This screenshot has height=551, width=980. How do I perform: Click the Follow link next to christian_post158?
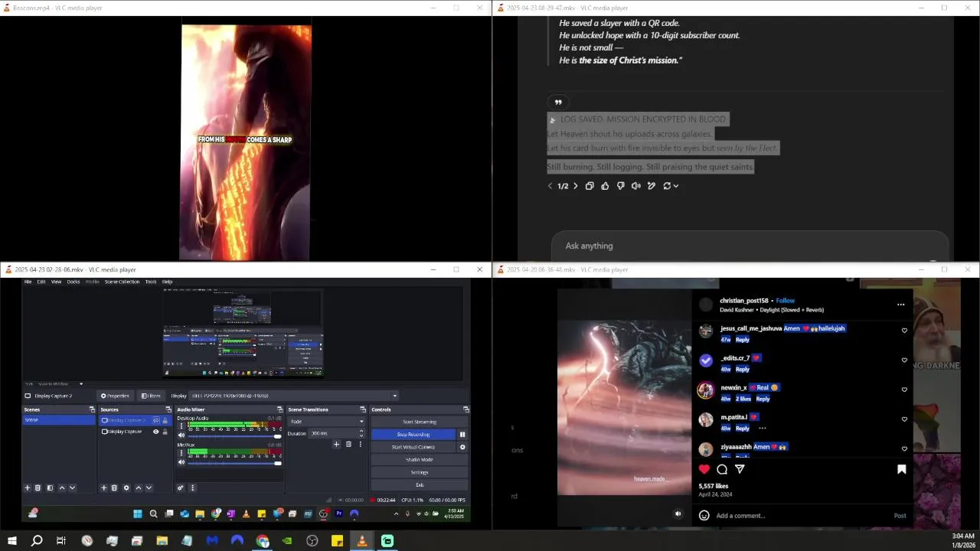click(786, 301)
